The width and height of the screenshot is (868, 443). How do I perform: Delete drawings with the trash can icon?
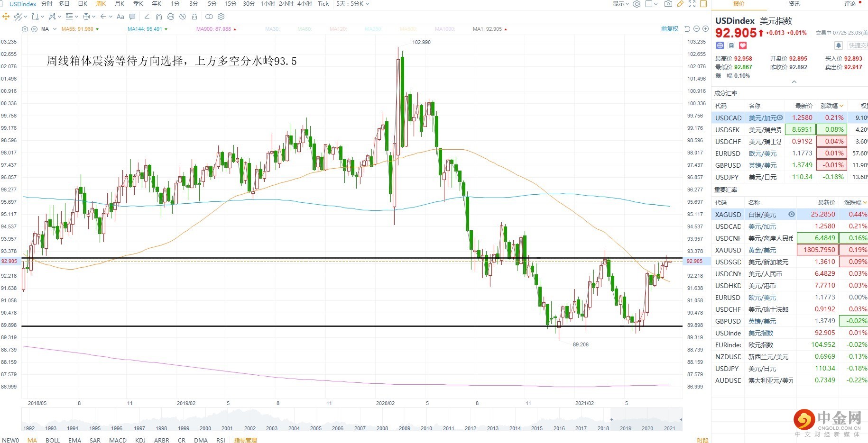pyautogui.click(x=194, y=17)
